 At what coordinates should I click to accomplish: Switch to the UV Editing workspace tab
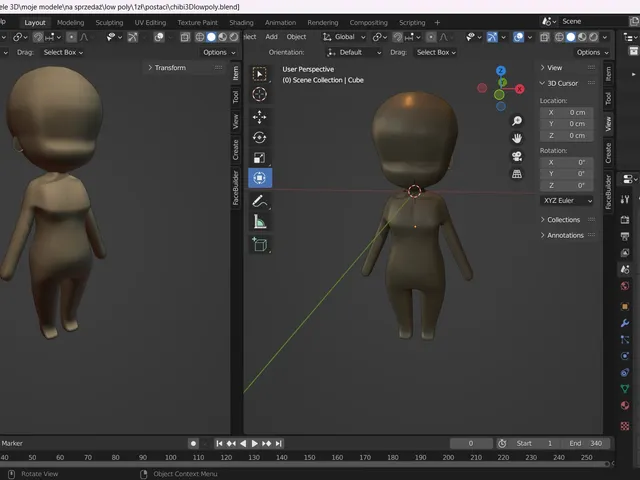pos(150,22)
